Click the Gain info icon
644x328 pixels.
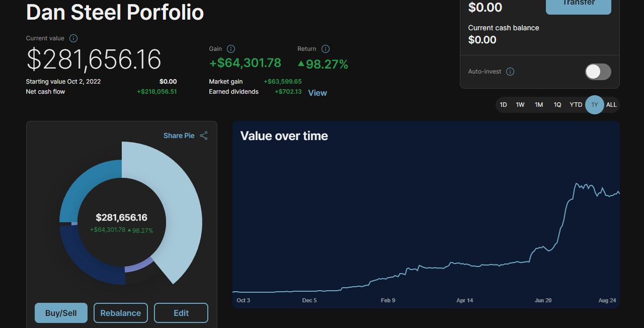click(231, 49)
